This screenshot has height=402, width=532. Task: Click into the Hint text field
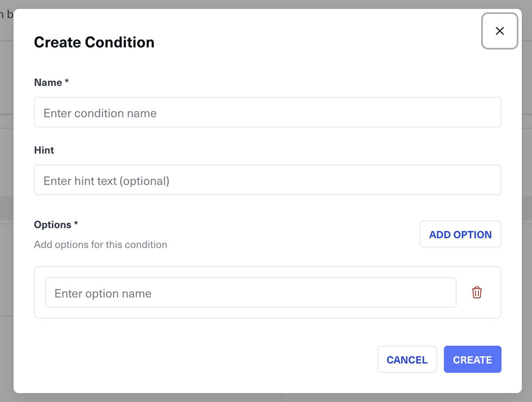tap(267, 180)
